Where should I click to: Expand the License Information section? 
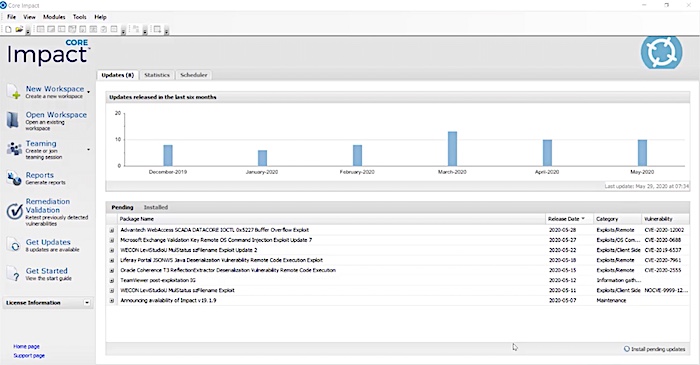click(87, 303)
